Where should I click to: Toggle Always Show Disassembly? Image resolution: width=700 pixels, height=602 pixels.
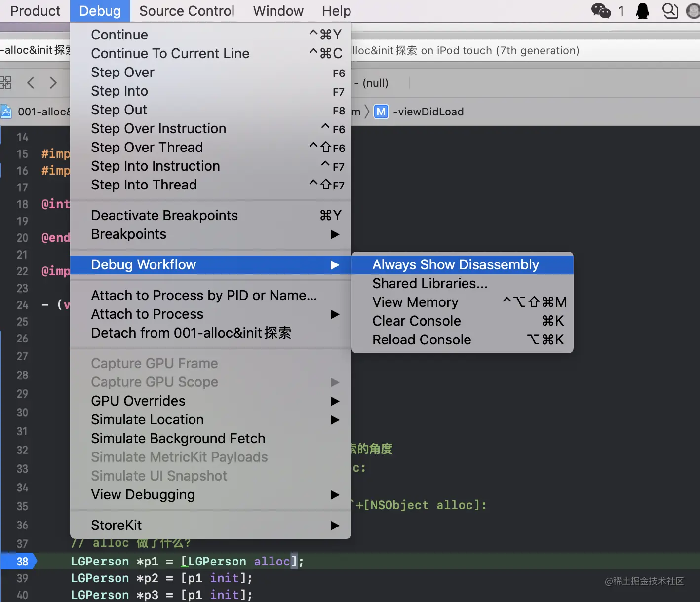463,264
